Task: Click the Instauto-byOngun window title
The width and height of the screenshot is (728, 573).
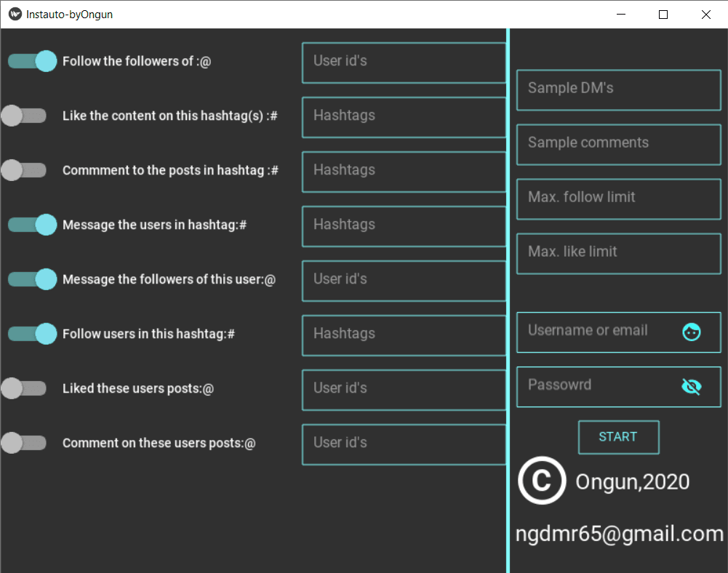Action: [70, 15]
